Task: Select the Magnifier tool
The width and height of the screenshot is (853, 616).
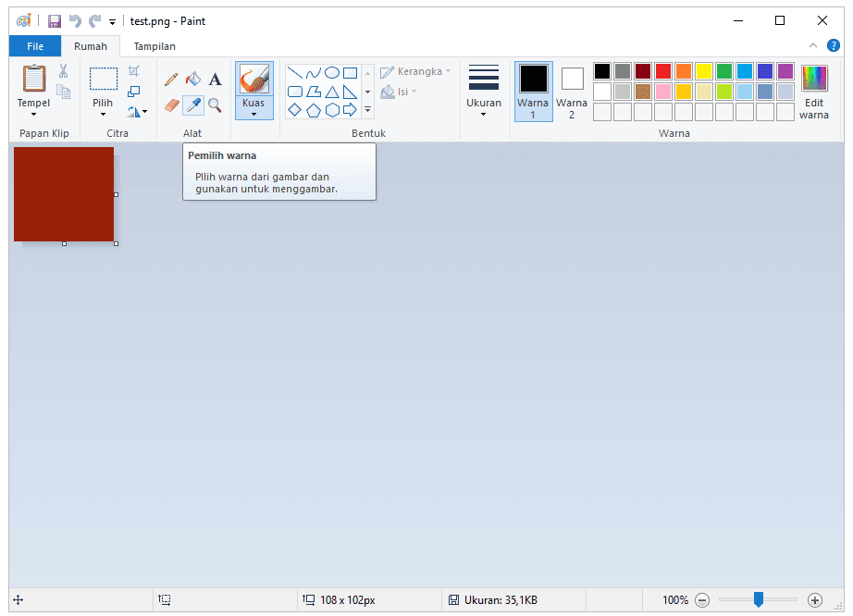Action: [x=215, y=105]
